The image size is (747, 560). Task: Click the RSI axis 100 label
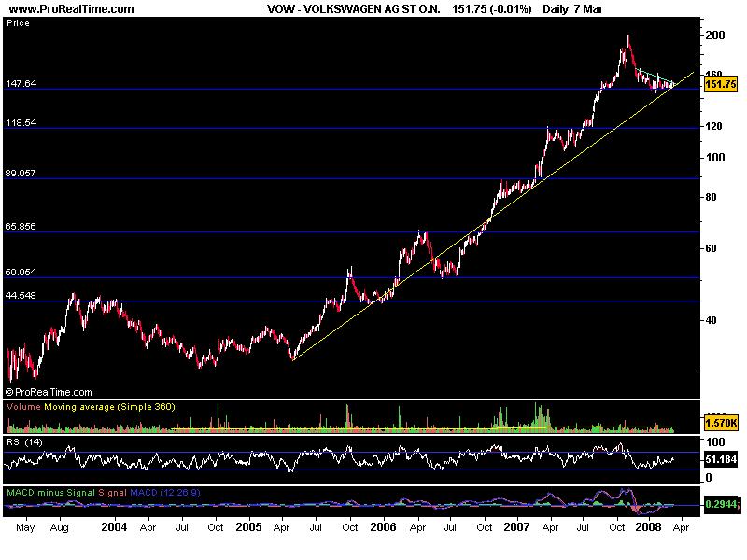point(715,441)
